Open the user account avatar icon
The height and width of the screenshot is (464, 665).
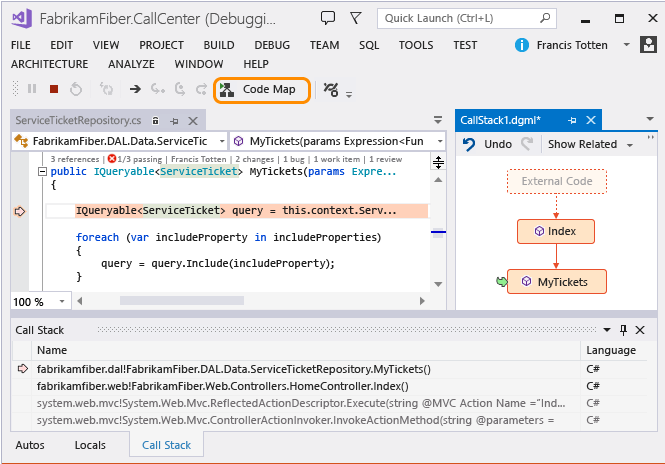(x=648, y=45)
